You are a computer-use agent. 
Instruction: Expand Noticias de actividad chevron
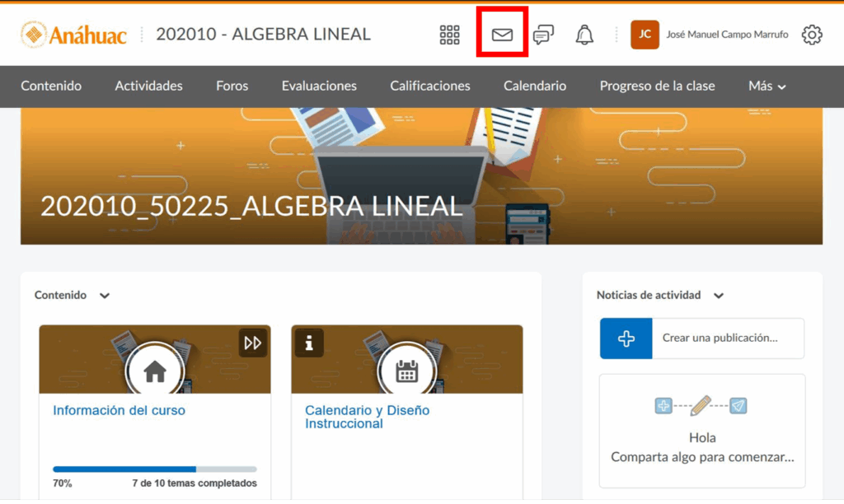click(719, 296)
